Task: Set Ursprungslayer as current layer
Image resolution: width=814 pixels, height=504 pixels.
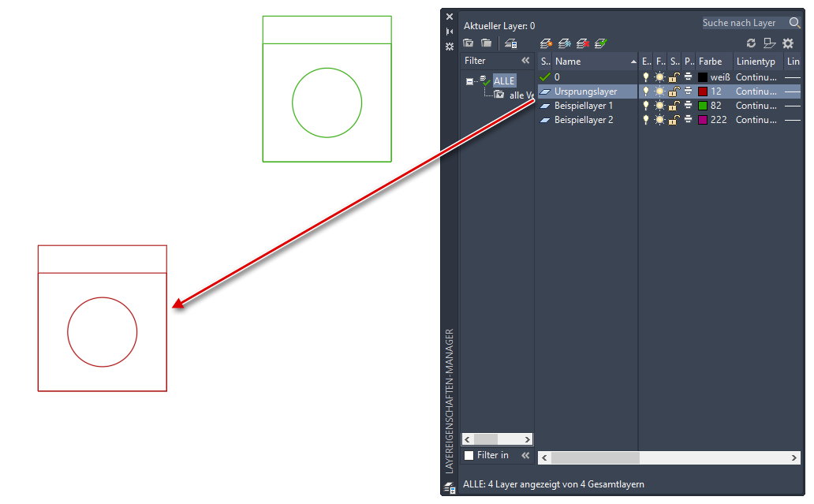Action: coord(601,43)
